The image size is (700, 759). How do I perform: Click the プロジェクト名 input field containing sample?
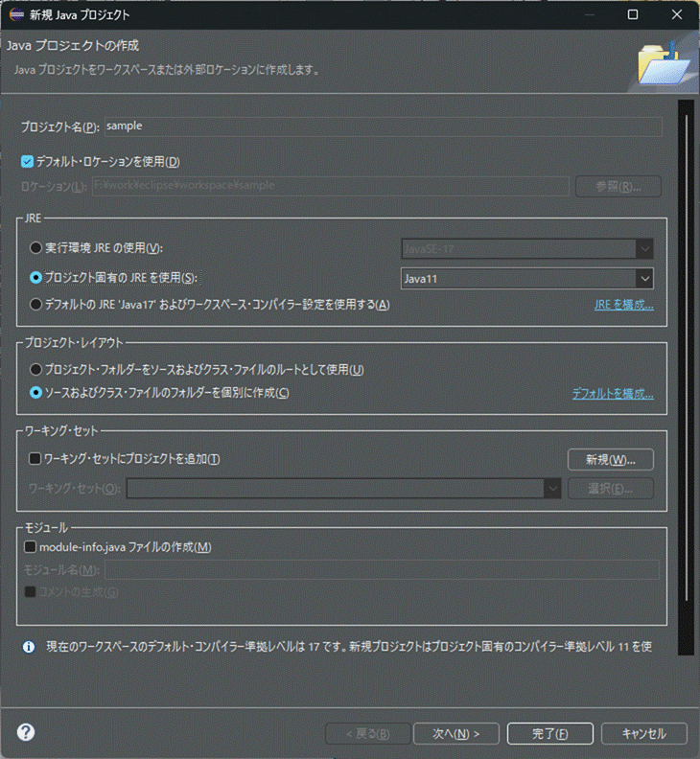(x=384, y=126)
